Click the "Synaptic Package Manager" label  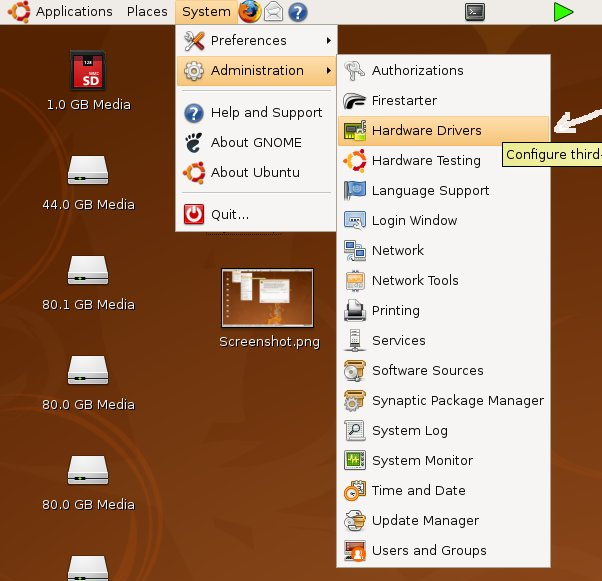(458, 401)
